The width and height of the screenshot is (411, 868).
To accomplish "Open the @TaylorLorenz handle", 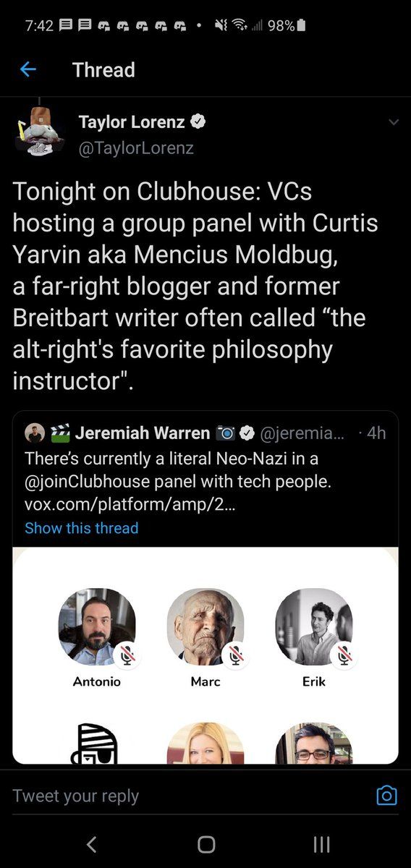I will click(x=135, y=148).
